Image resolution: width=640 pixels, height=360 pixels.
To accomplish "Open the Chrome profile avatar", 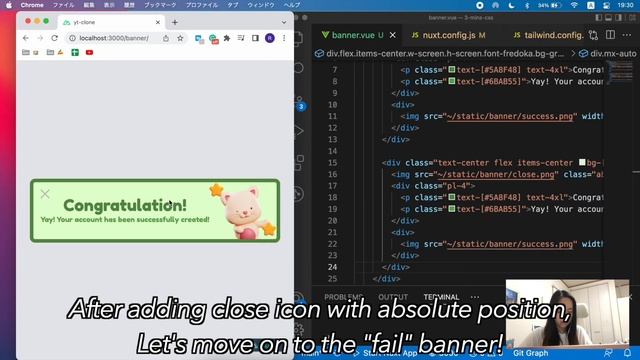I will [269, 38].
